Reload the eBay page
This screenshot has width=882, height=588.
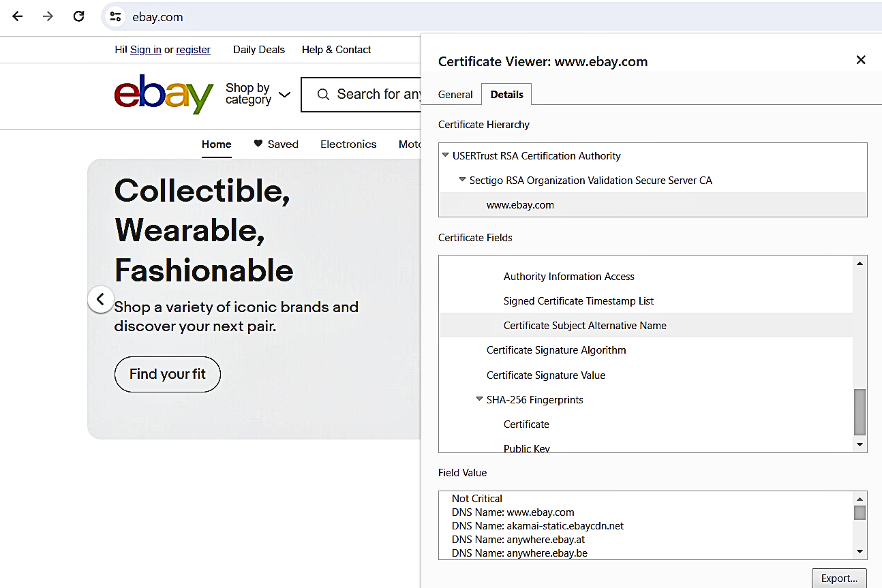tap(78, 16)
